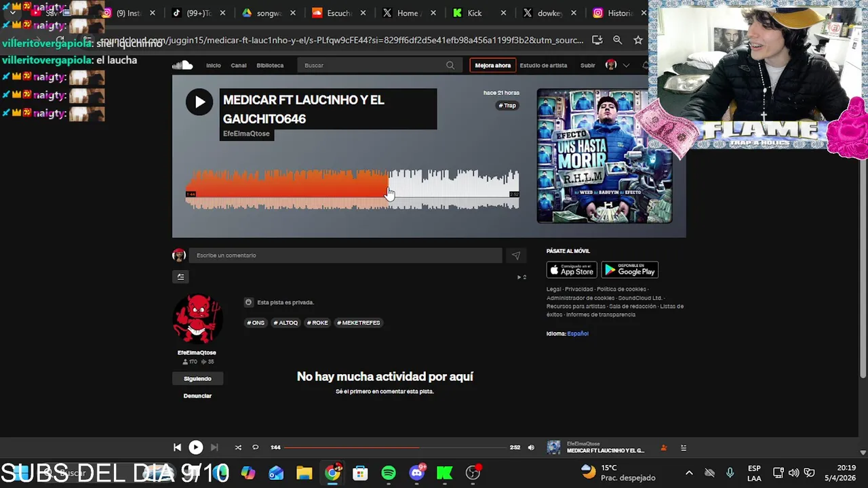Toggle repeat in the bottom player
Screen dimensions: 868x488
pos(255,447)
